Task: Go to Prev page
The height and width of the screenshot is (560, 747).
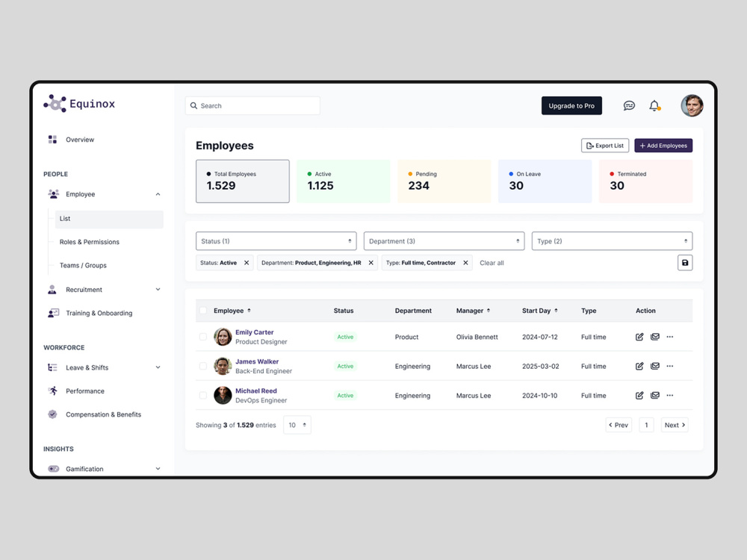Action: (619, 425)
